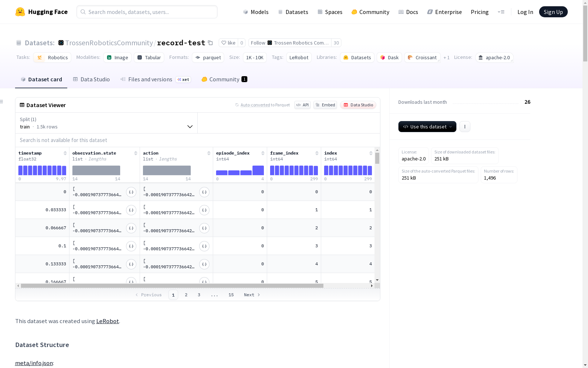Screen dimensions: 588x368
Task: Expand the JSON viewer for first action row
Action: coord(204,192)
